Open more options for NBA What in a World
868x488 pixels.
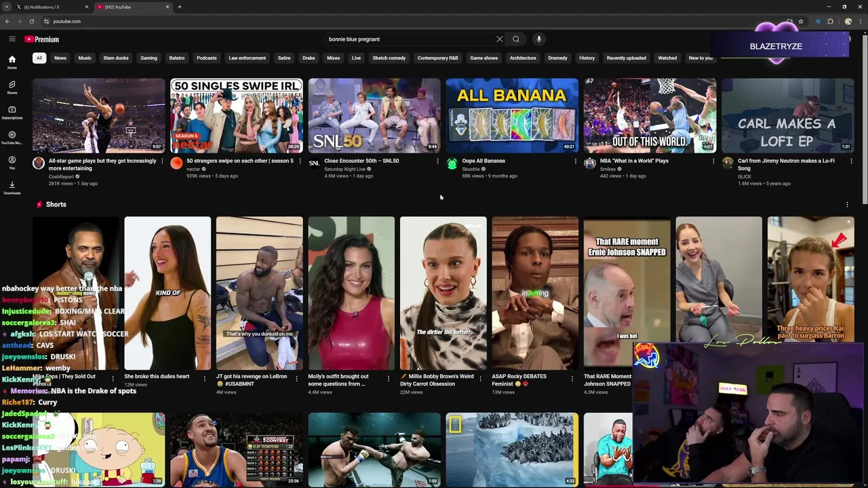(x=713, y=161)
